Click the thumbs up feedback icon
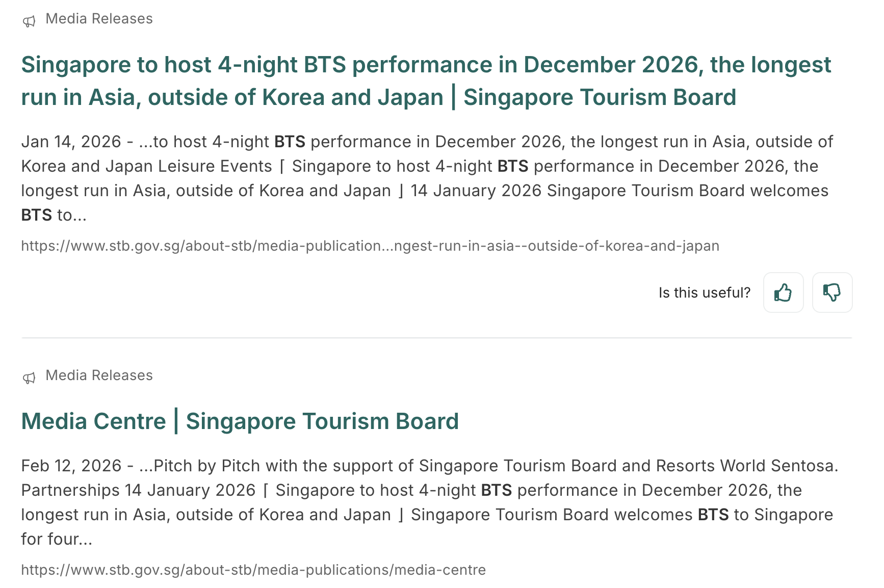This screenshot has height=588, width=884. tap(783, 292)
